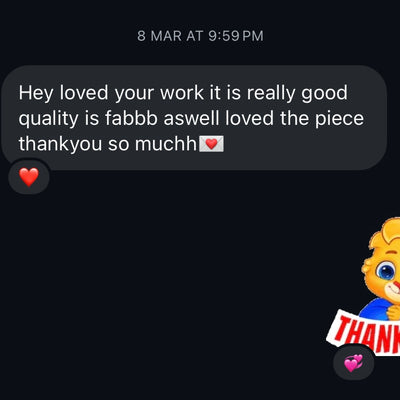The height and width of the screenshot is (400, 400).
Task: Click the 'muchh' text before the envelope emoji
Action: 166,144
